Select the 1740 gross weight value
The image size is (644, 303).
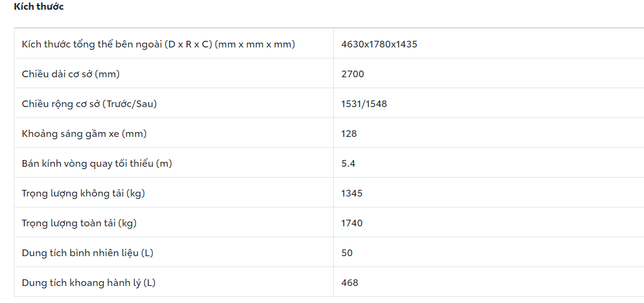352,223
